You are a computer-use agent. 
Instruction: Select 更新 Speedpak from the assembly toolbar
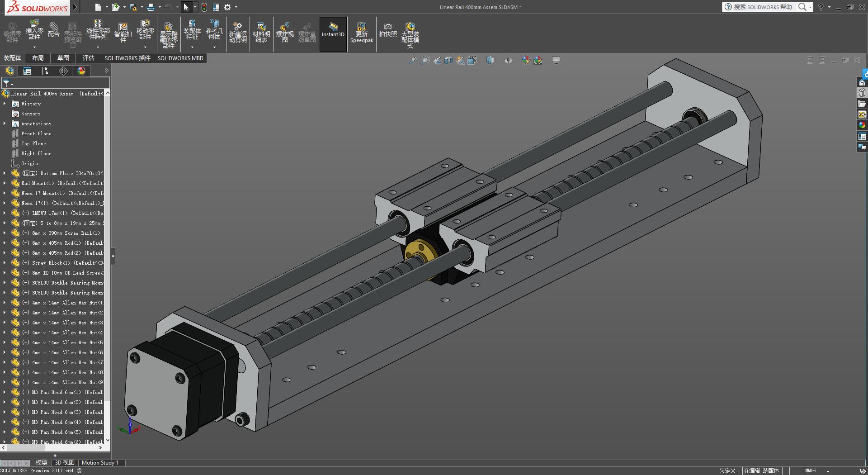tap(361, 33)
